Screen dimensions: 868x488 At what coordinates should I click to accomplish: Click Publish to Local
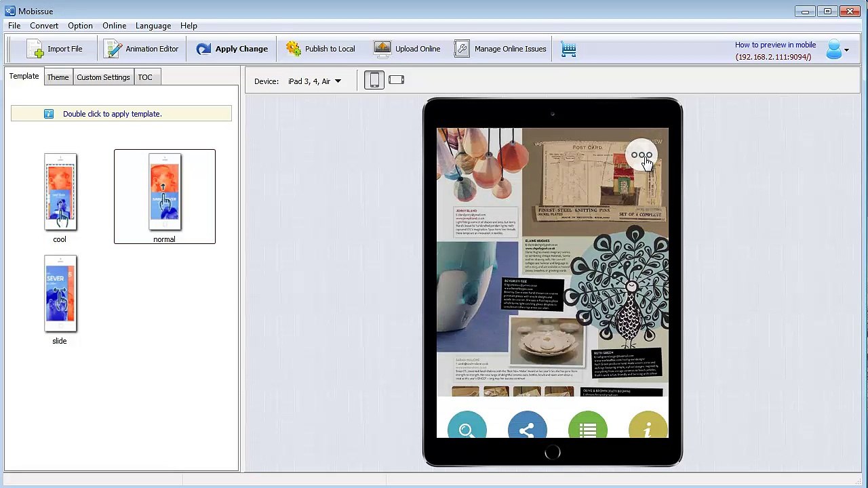point(320,49)
